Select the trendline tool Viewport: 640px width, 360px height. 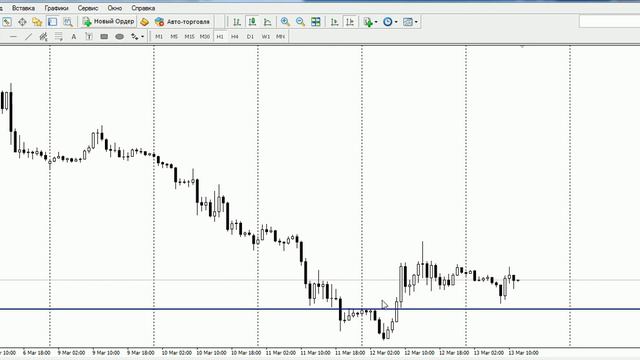[x=28, y=37]
